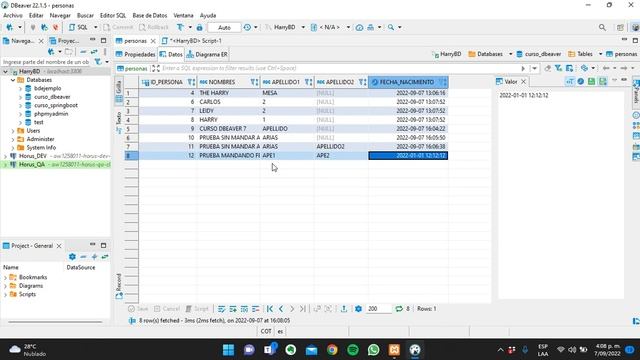The image size is (640, 360).
Task: Open the results configuration gear icon
Action: [x=358, y=309]
